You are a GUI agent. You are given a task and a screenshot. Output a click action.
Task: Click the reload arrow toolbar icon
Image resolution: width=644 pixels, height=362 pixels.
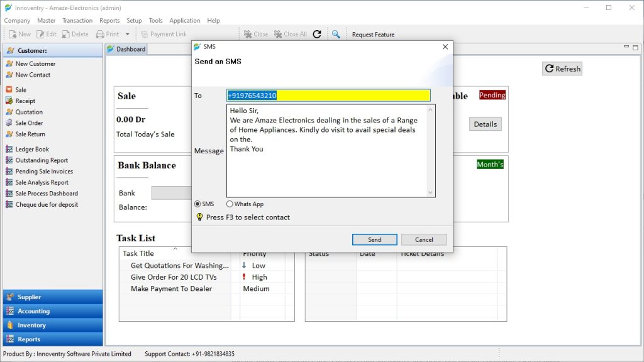point(317,34)
